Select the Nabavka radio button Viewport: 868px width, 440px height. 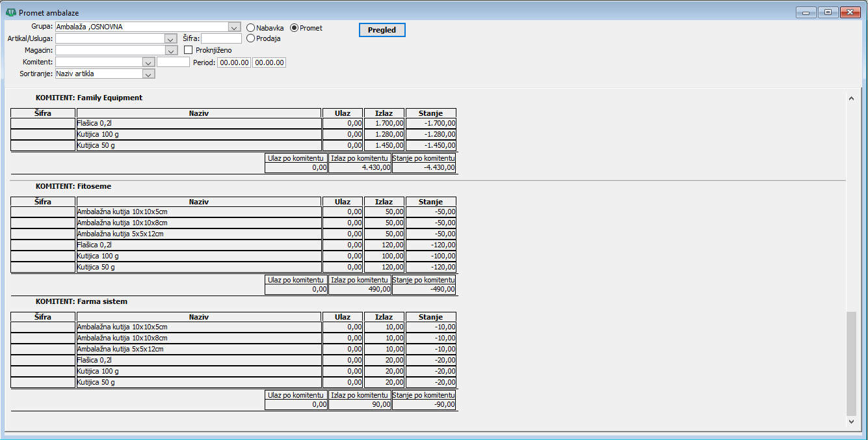251,28
